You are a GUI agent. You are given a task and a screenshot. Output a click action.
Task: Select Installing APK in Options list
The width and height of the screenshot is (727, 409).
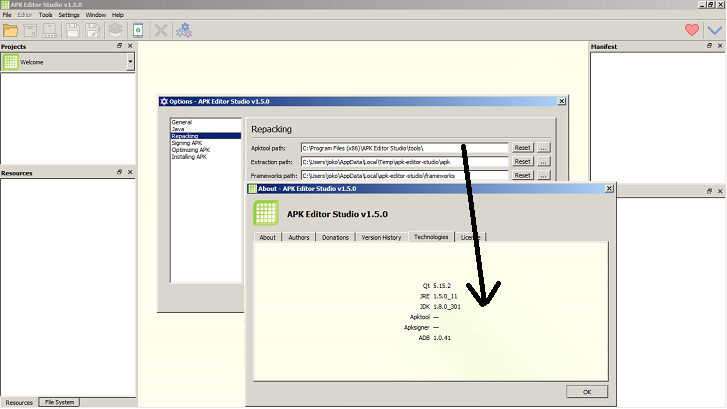[x=189, y=157]
